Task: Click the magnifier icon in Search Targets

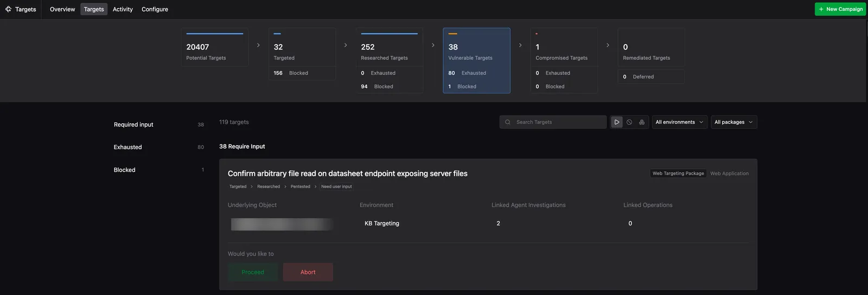Action: (x=508, y=122)
